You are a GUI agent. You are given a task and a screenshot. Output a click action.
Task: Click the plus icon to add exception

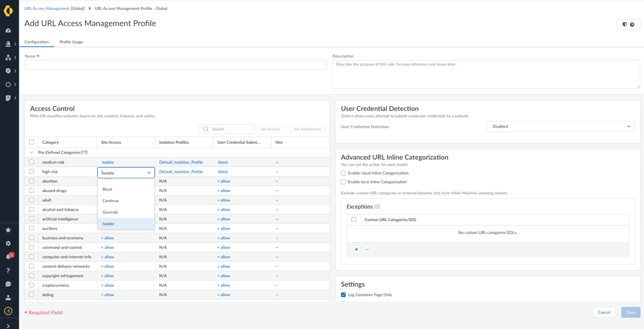coord(356,249)
